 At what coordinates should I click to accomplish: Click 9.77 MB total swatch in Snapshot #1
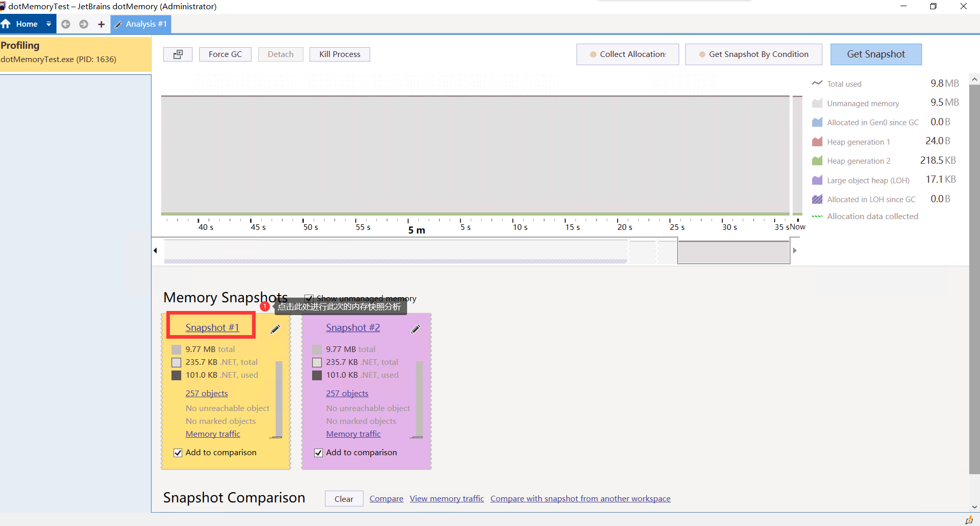point(176,349)
